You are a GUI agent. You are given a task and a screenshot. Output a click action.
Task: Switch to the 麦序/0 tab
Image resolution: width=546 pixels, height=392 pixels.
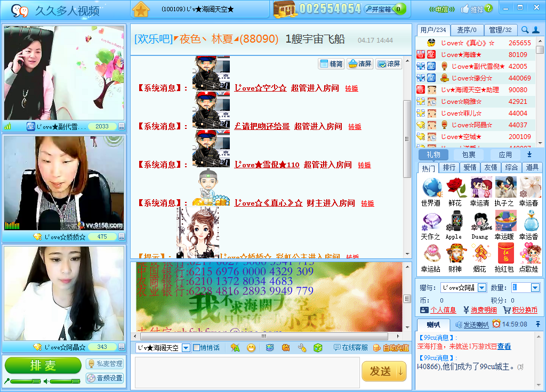coord(467,30)
